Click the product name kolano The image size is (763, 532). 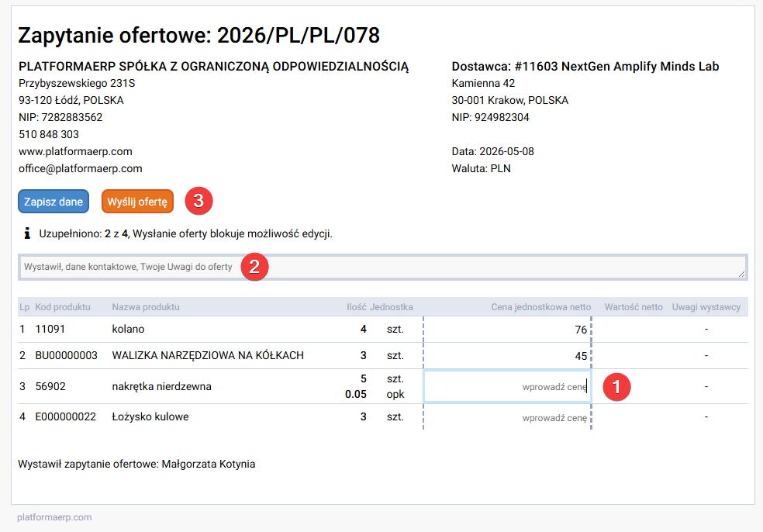pos(128,329)
